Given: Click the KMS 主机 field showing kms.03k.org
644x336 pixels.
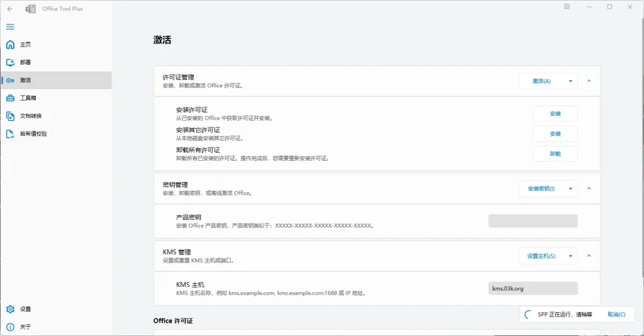Looking at the screenshot, I should point(533,288).
